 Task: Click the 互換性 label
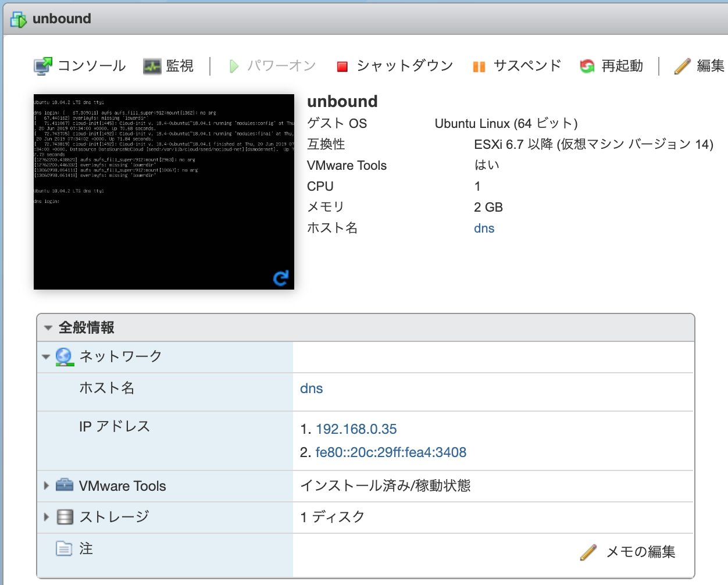tap(326, 144)
